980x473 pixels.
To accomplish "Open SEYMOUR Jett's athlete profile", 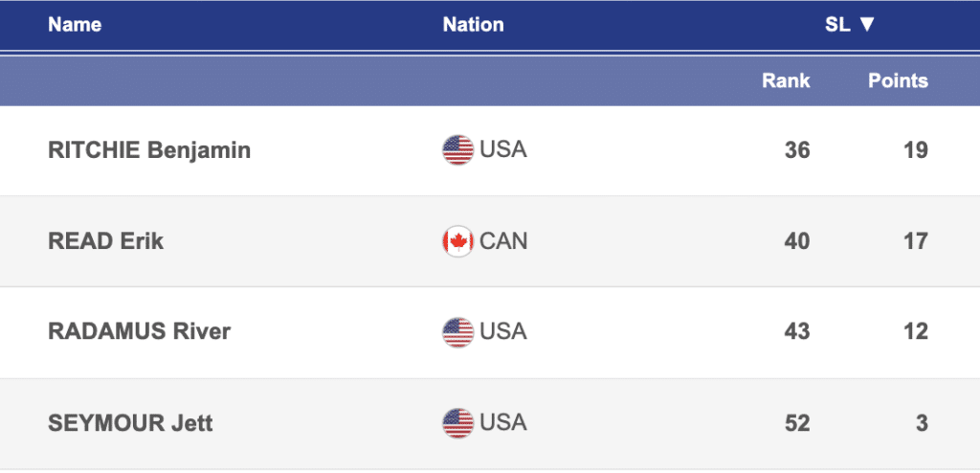I will (130, 422).
